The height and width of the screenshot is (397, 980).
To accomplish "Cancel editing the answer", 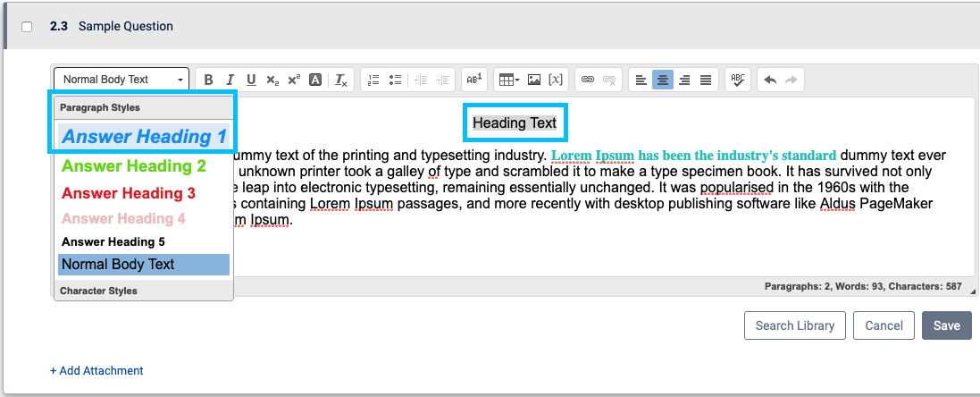I will (884, 325).
